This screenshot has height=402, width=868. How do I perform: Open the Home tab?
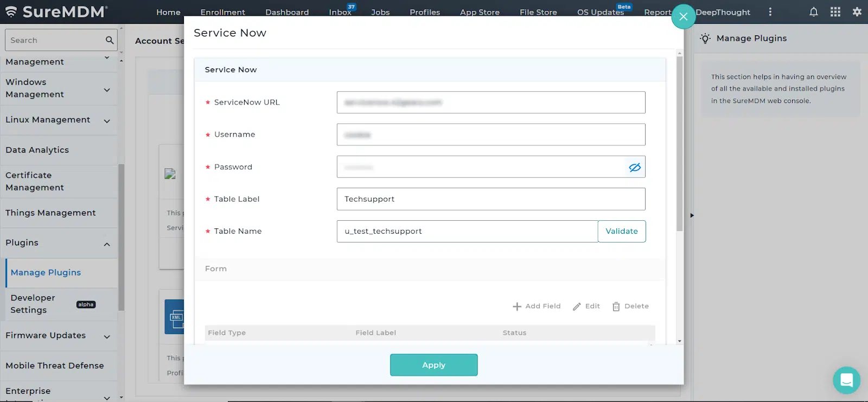(168, 12)
